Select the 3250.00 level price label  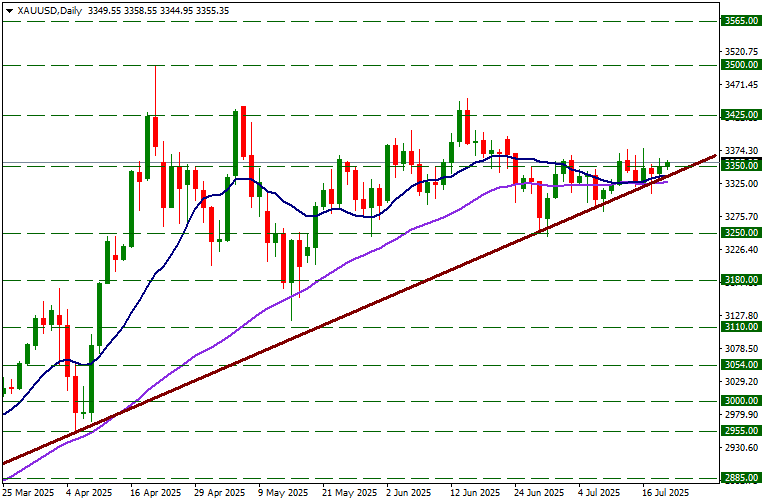[741, 233]
